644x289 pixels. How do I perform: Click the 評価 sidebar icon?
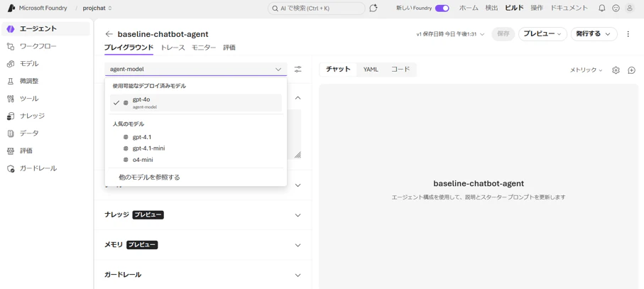click(x=11, y=151)
